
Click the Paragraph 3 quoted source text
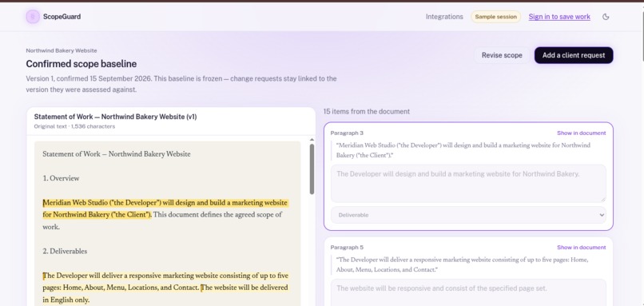463,150
